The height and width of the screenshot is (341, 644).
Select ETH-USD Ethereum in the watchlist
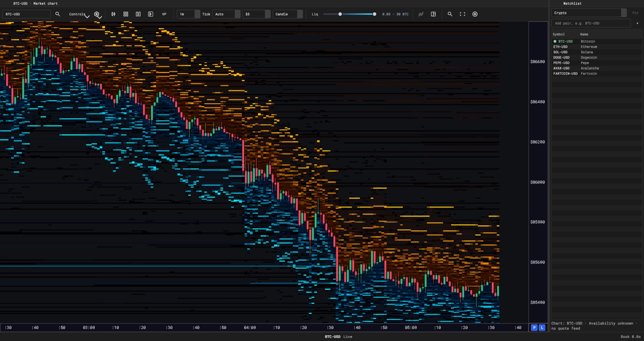click(x=597, y=47)
